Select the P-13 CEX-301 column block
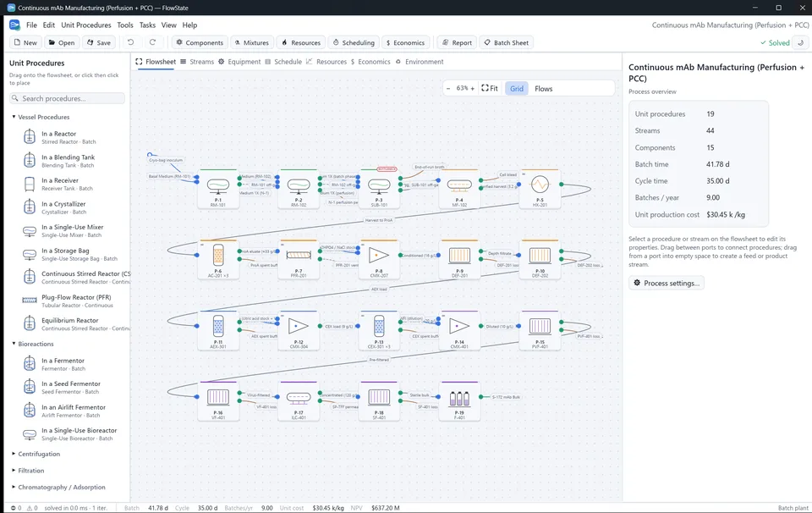Image resolution: width=812 pixels, height=513 pixels. (379, 330)
